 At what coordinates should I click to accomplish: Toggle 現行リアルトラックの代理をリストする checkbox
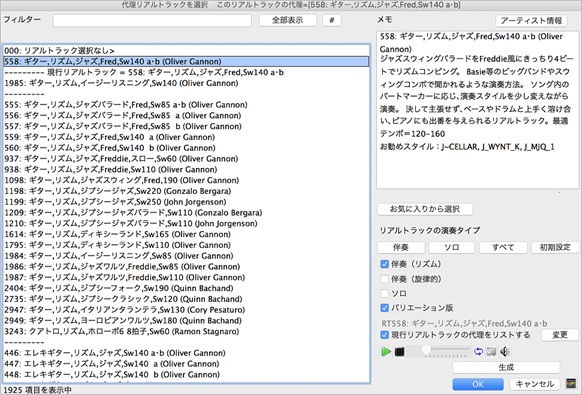(385, 334)
